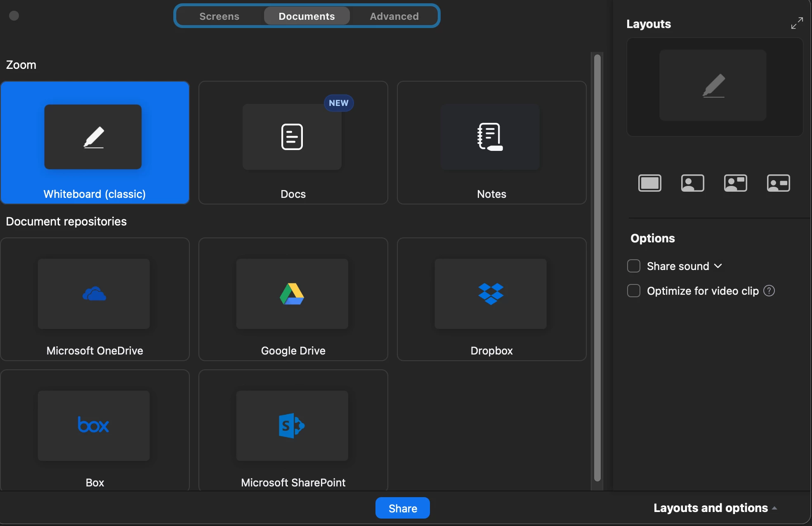This screenshot has height=526, width=812.
Task: Select the content-only layout icon
Action: 650,183
